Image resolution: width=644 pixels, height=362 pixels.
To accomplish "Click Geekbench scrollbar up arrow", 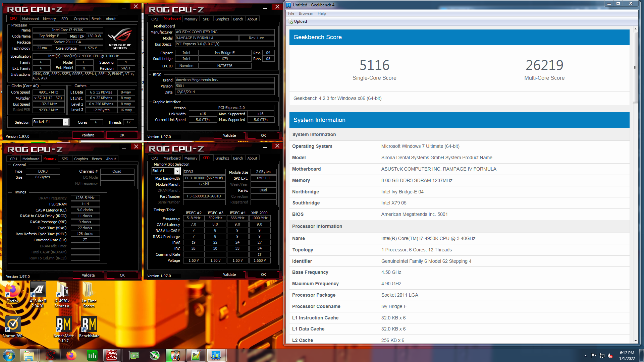I will tap(635, 29).
